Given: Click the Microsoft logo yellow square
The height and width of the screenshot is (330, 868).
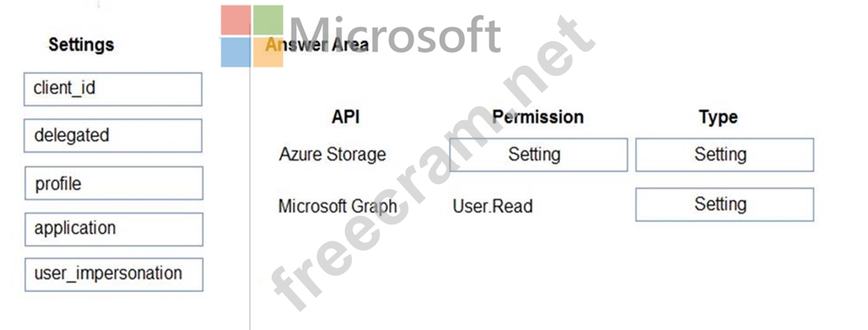Looking at the screenshot, I should [269, 52].
